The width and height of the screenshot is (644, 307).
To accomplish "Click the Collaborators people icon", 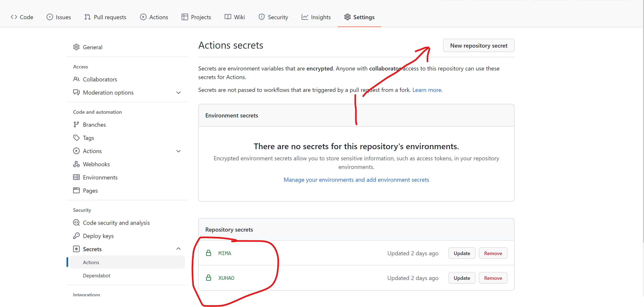I will 76,79.
